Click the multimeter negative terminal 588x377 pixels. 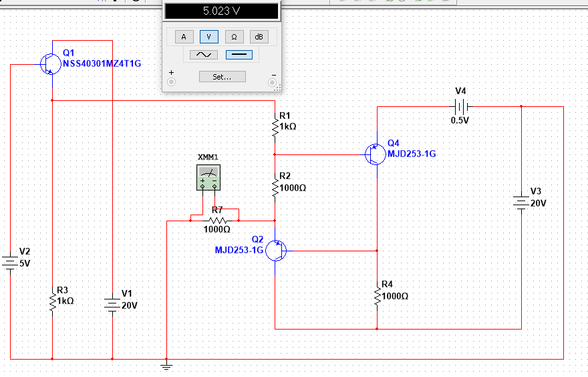(272, 82)
